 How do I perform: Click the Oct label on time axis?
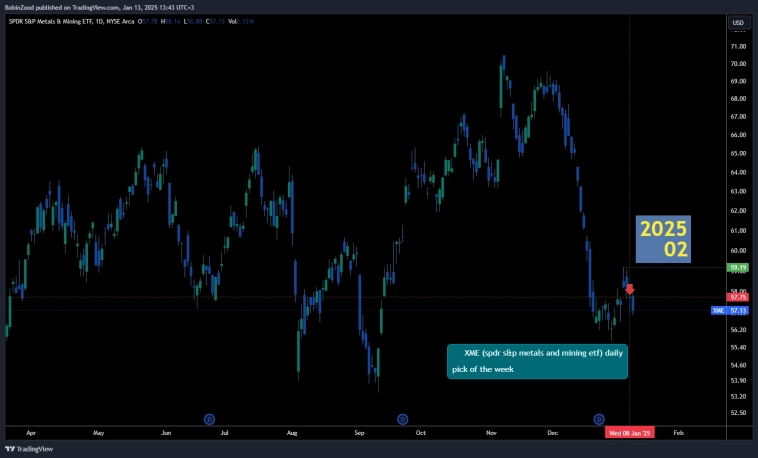pos(421,433)
